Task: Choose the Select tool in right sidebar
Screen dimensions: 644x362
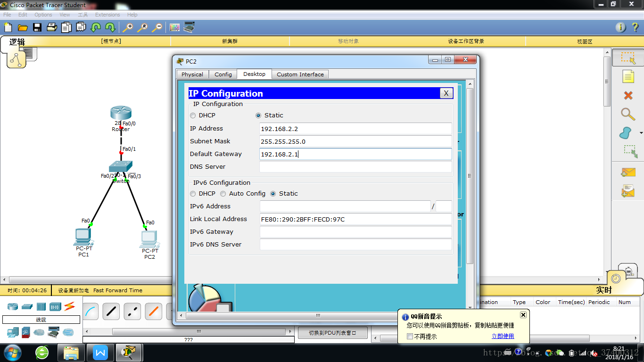Action: (628, 58)
